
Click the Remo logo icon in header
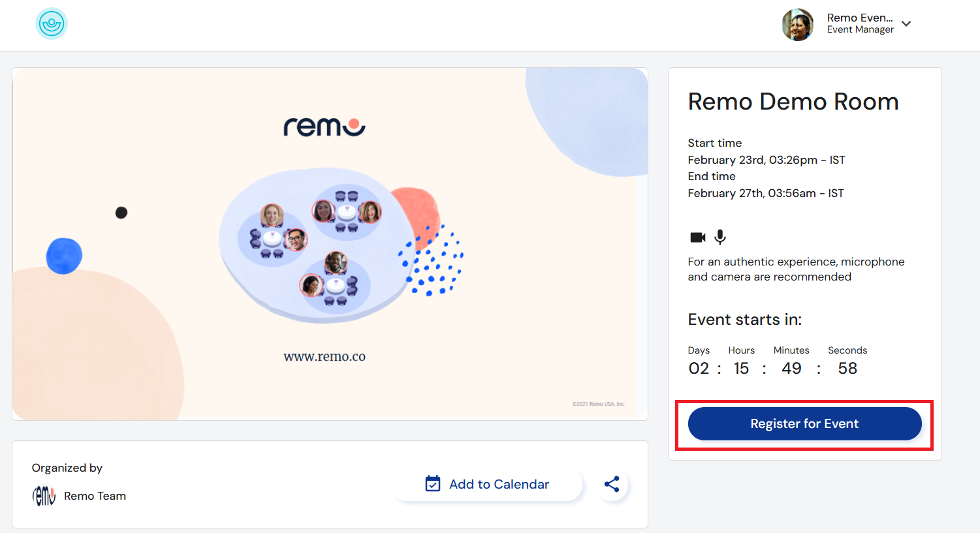(52, 24)
